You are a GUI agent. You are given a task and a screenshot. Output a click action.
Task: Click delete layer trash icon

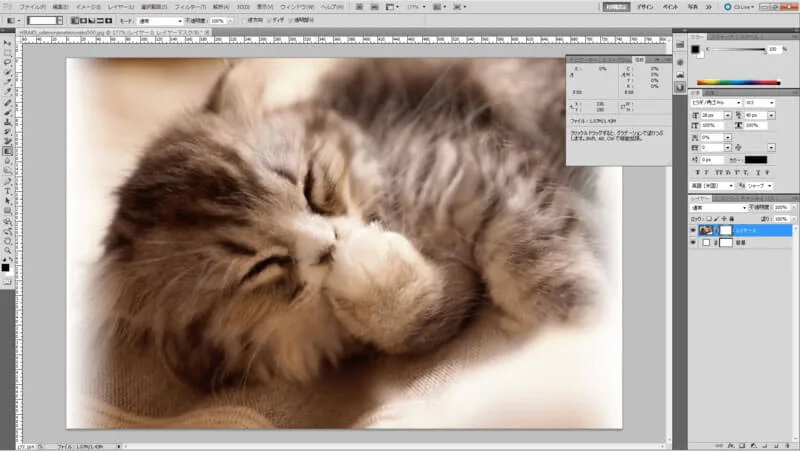pos(787,445)
